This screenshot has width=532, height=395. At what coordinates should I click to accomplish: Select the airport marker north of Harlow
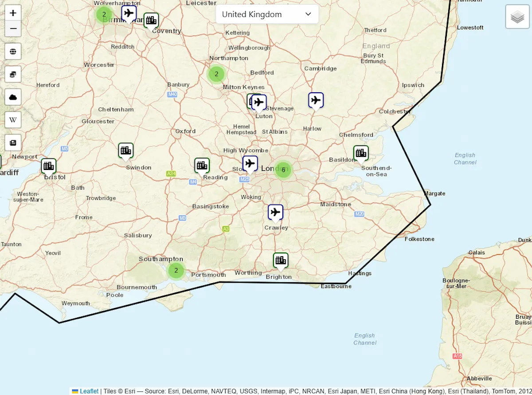(x=316, y=100)
